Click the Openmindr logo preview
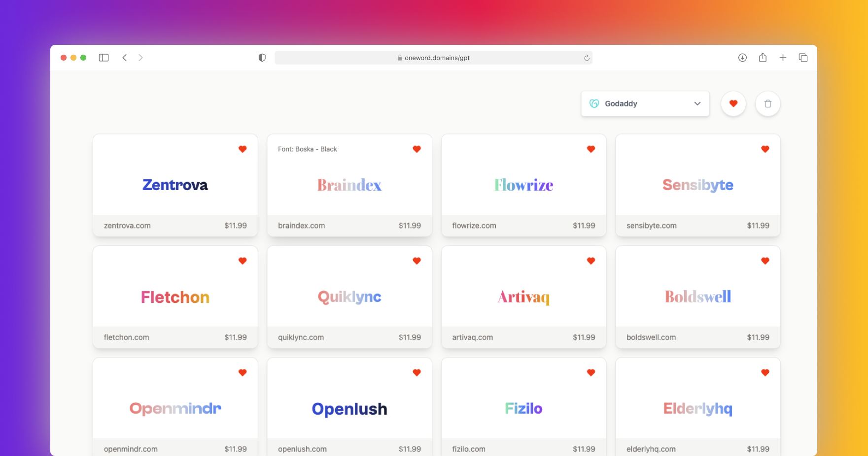Screen dimensions: 868x456 tap(175, 409)
